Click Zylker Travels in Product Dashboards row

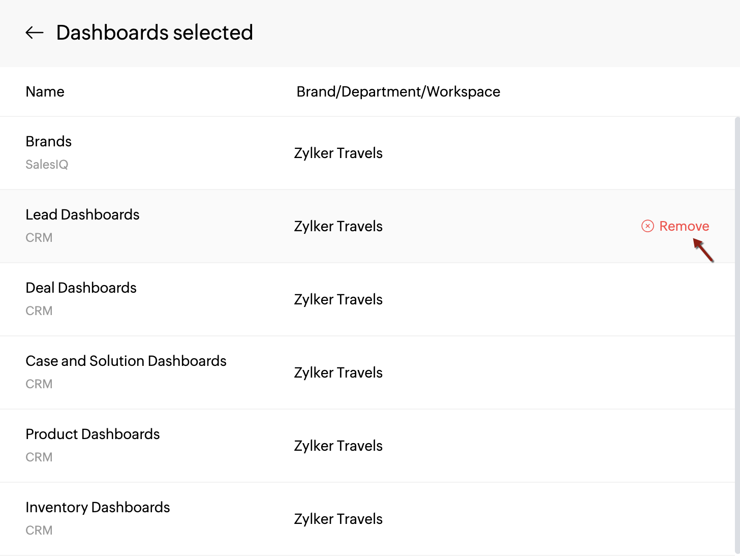coord(338,446)
